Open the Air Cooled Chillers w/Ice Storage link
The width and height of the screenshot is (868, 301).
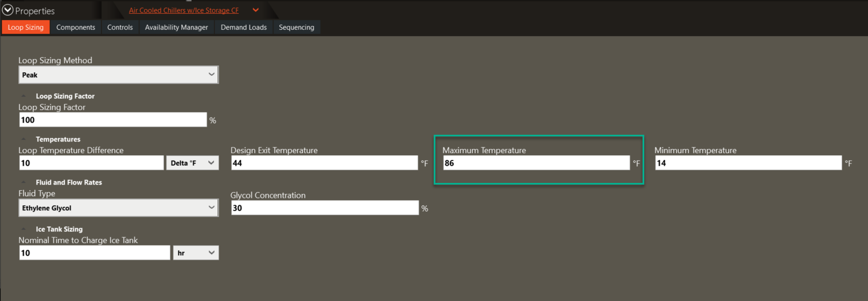tap(184, 10)
